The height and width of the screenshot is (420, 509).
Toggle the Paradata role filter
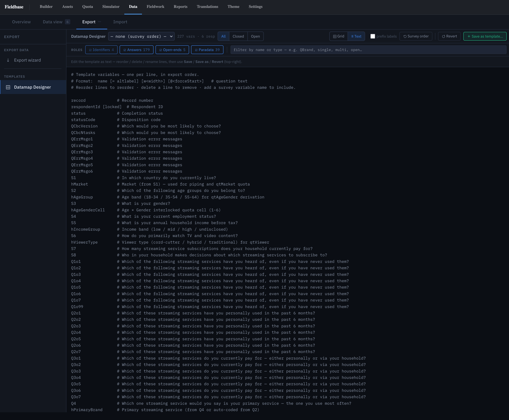207,50
